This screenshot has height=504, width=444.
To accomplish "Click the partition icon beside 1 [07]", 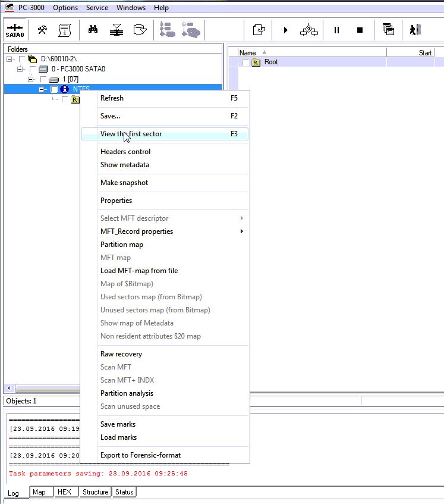I will click(x=54, y=79).
